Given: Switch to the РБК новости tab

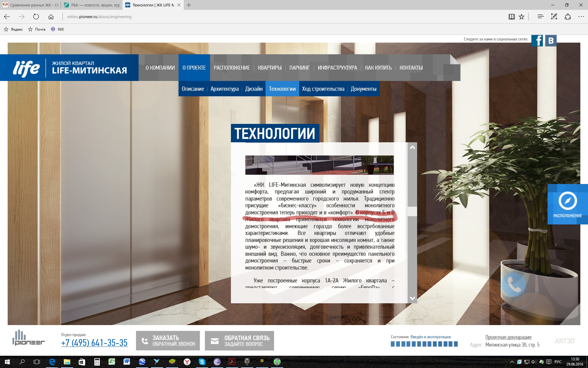Looking at the screenshot, I should pos(92,5).
